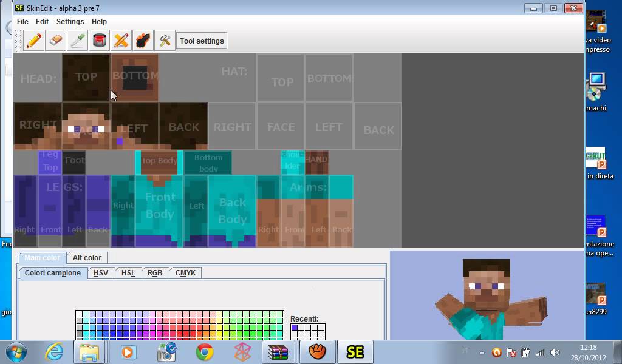Click the hat TOP region
The image size is (622, 364).
tap(281, 78)
